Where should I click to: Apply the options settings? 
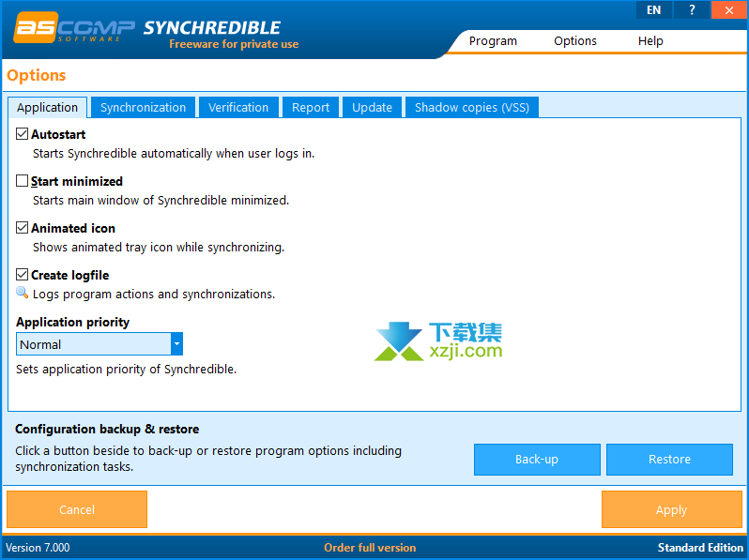pos(672,509)
